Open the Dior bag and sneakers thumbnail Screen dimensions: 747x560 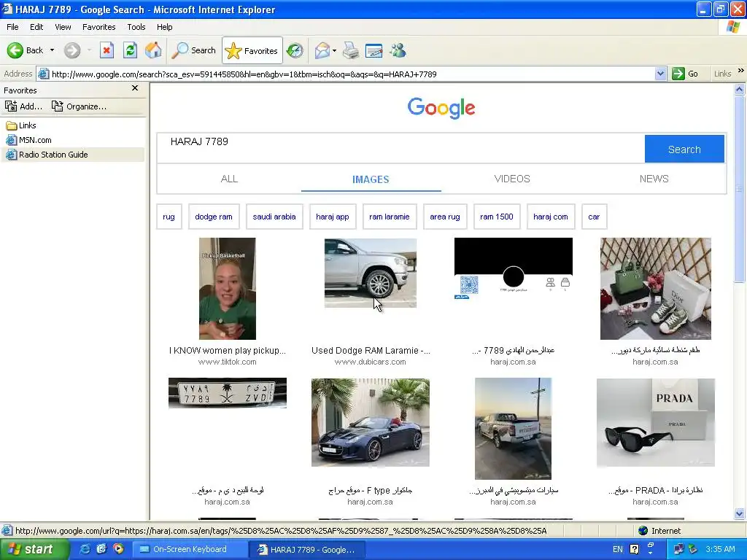point(656,289)
